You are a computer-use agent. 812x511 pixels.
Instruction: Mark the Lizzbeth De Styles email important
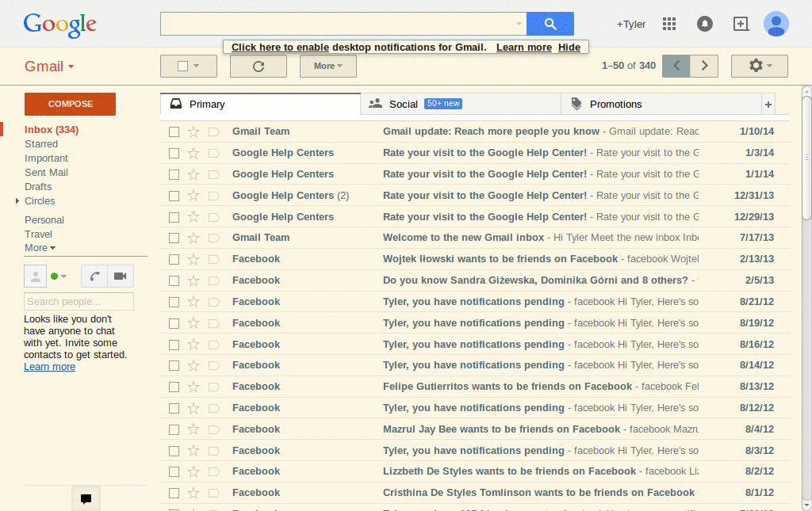(x=213, y=471)
